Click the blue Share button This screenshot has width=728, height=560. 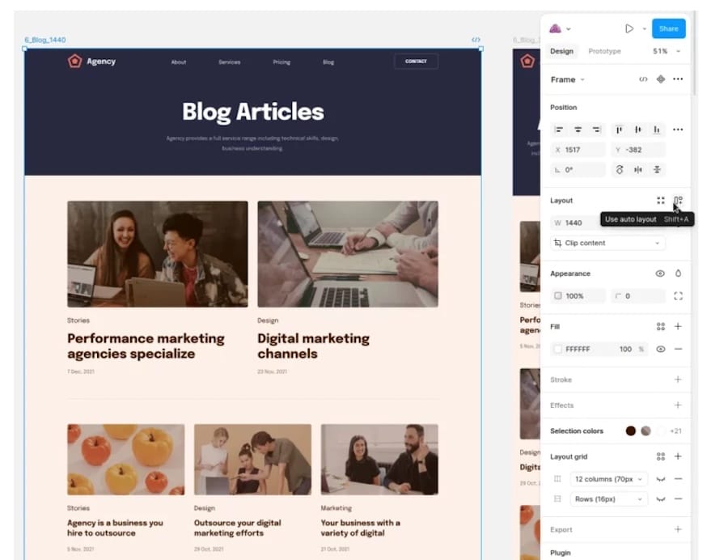pos(668,28)
